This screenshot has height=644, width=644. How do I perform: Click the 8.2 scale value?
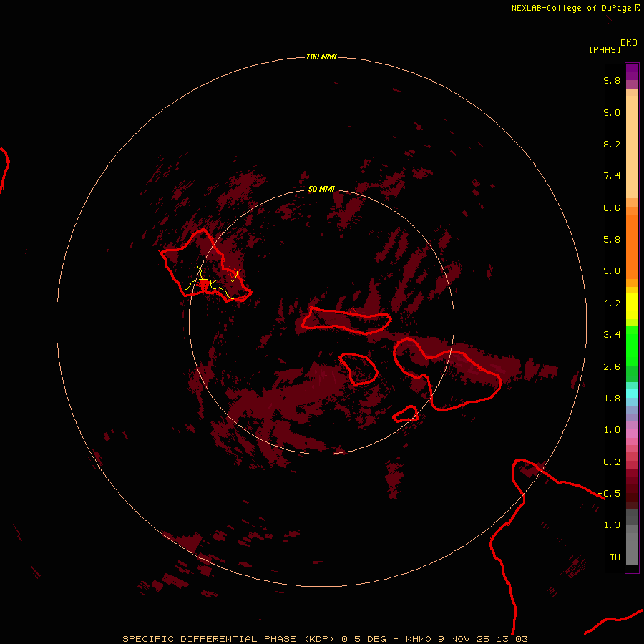click(x=612, y=144)
